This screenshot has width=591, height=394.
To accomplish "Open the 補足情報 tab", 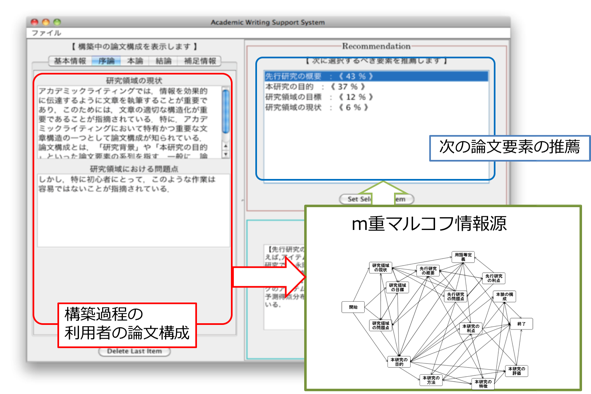I will pos(200,61).
